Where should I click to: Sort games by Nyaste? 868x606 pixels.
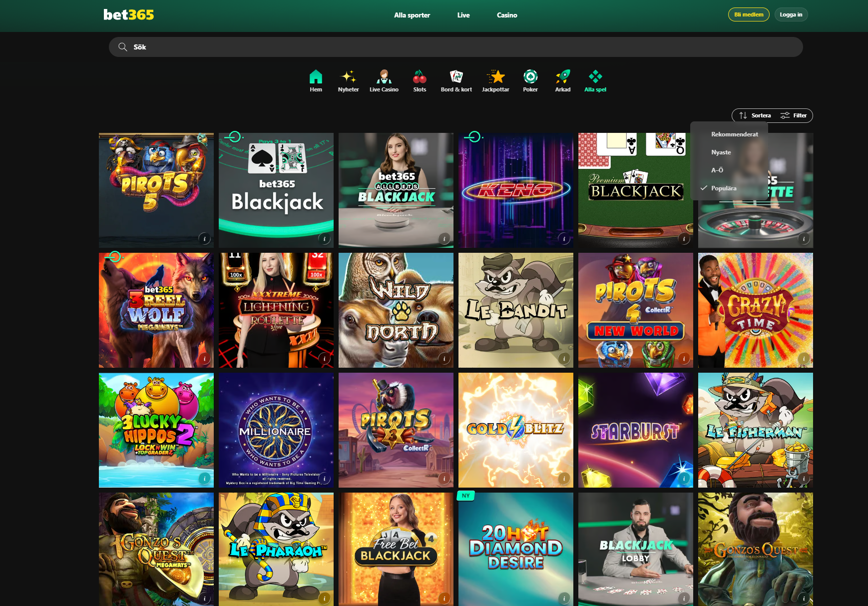pos(721,152)
